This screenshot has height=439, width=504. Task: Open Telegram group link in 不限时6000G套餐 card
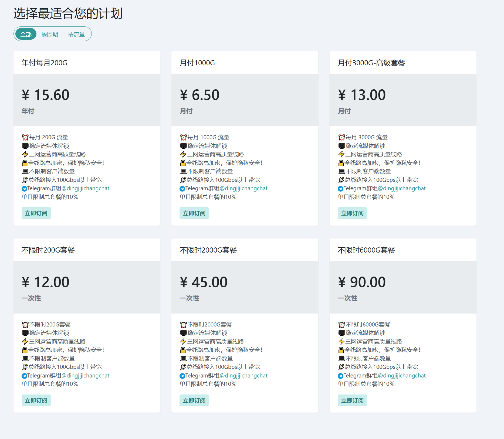[x=402, y=376]
